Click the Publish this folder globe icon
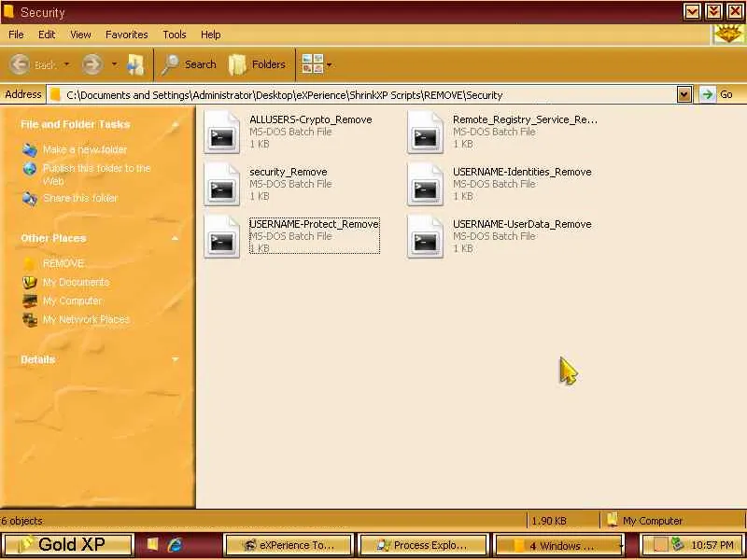 pos(30,169)
